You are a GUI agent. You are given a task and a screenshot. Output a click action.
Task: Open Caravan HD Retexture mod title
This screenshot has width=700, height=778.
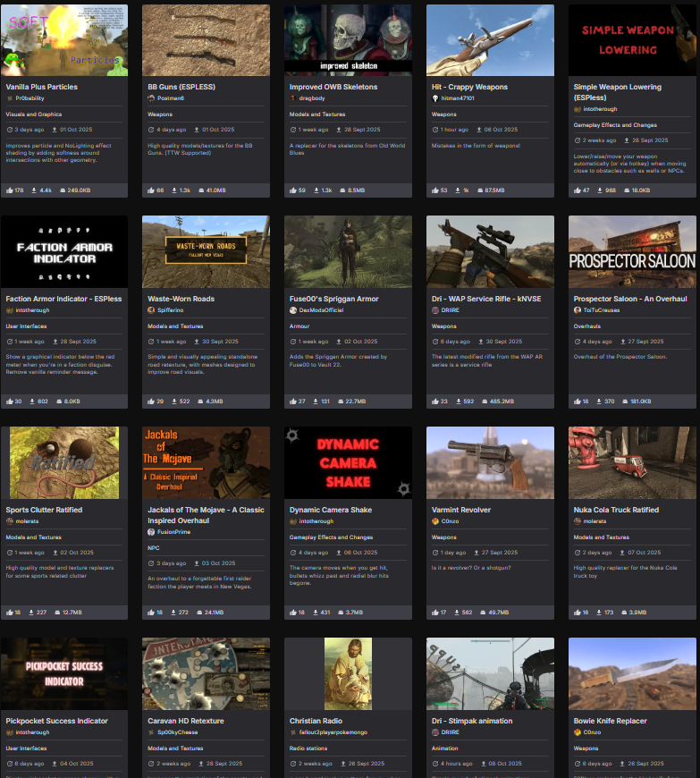tap(186, 721)
